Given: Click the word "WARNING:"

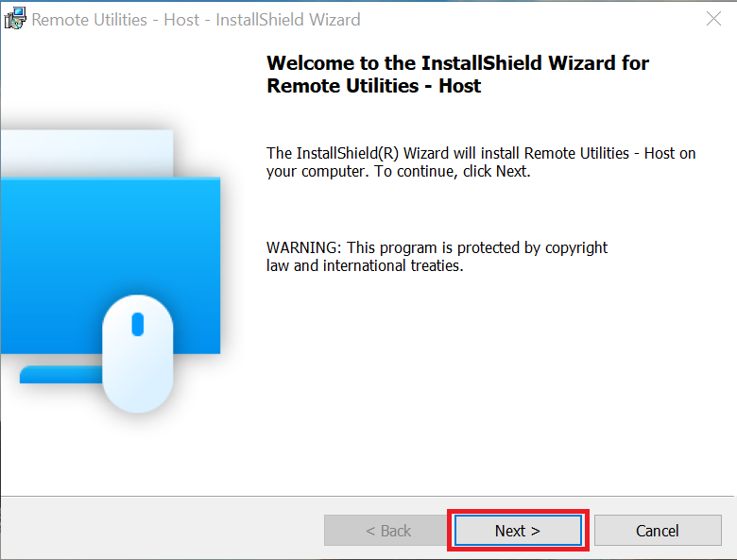Looking at the screenshot, I should [x=304, y=247].
